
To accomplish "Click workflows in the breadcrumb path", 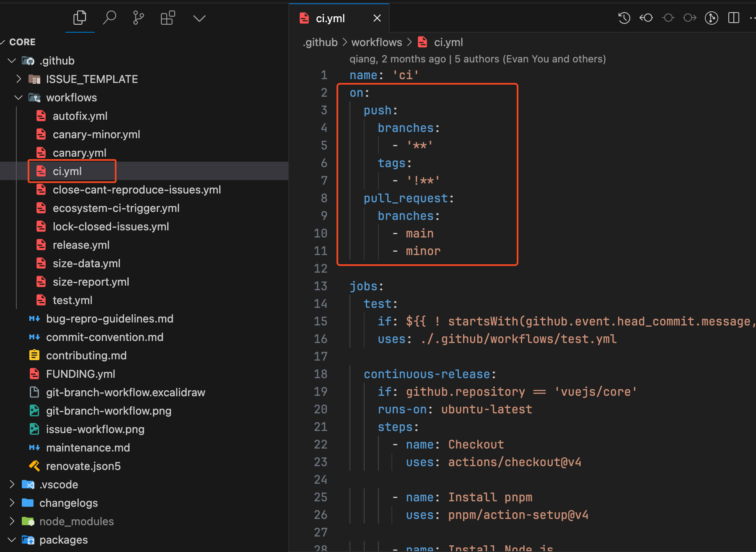I will tap(376, 42).
